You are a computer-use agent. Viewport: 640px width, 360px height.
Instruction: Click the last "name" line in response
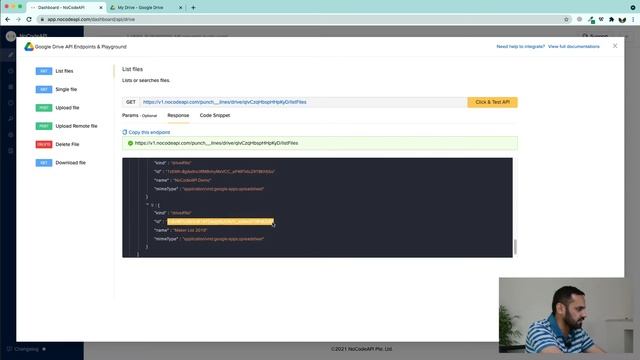coord(180,230)
